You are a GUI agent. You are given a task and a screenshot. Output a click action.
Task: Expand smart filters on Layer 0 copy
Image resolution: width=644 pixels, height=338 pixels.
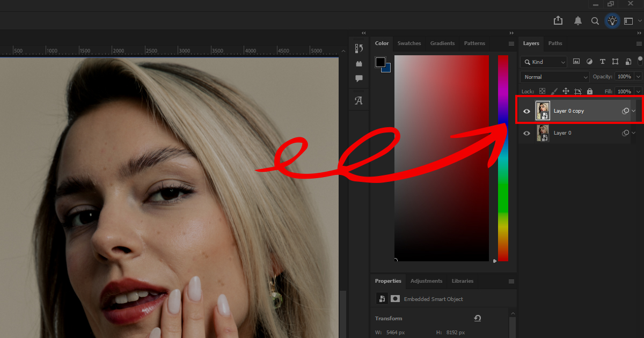(x=634, y=111)
